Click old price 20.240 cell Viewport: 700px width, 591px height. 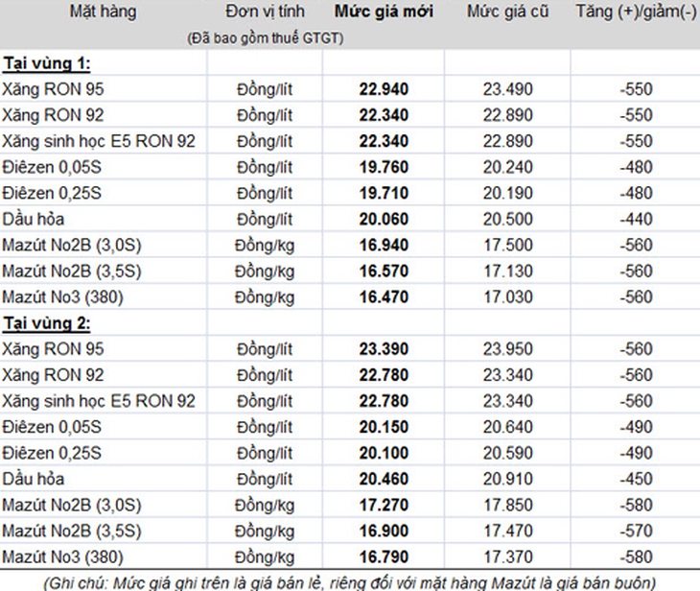[x=507, y=167]
